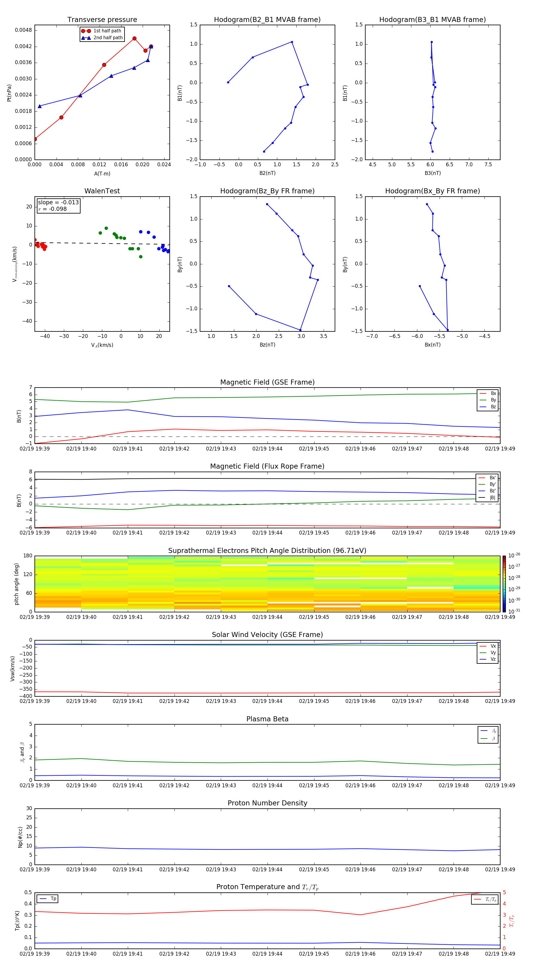Click 'Hodogram(Bx_By FR frame)' title
Image resolution: width=535 pixels, height=980 pixels.
[432, 191]
